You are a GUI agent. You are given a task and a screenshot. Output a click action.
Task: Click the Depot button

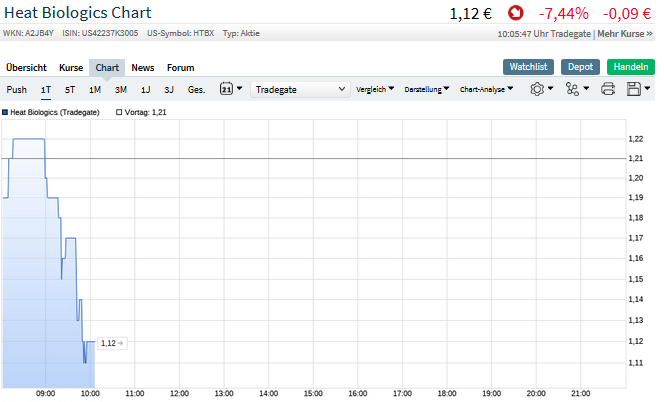tap(581, 67)
